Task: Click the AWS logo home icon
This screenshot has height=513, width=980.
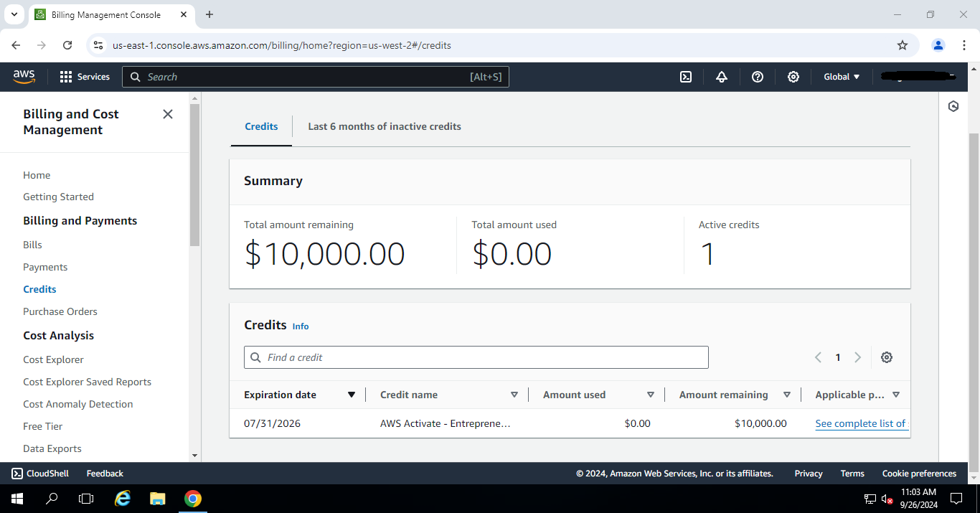Action: pos(24,77)
